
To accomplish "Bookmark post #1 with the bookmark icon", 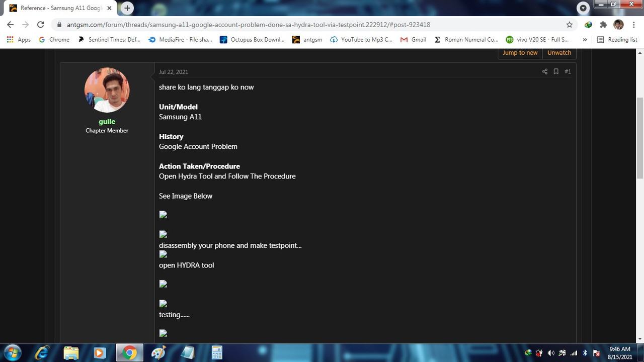I will click(x=556, y=71).
